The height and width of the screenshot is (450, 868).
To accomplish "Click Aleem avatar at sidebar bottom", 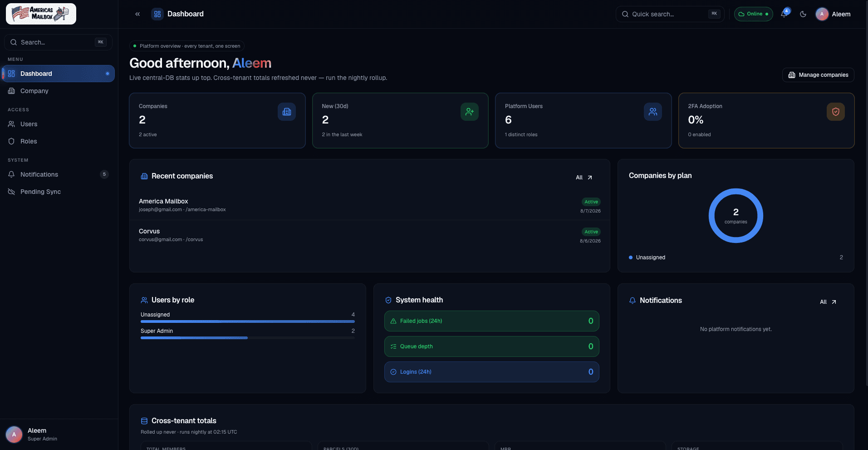I will [x=14, y=435].
